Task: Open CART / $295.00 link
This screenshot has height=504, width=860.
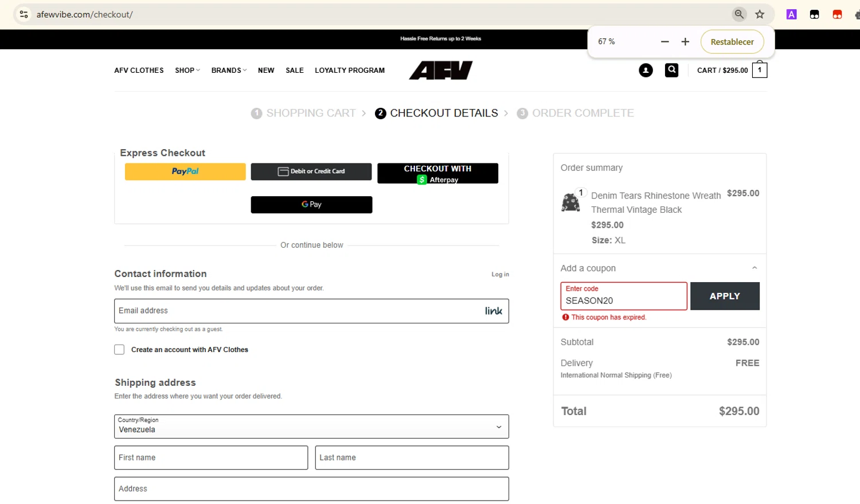Action: pos(722,71)
